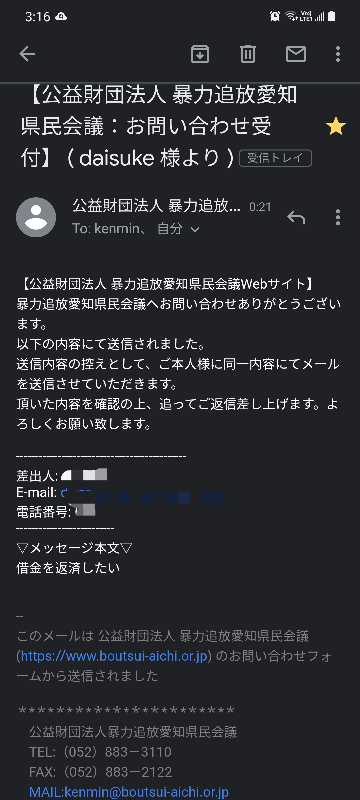Image resolution: width=360 pixels, height=800 pixels.
Task: Open the boutsui-aichi.or.jp website link
Action: coord(114,656)
